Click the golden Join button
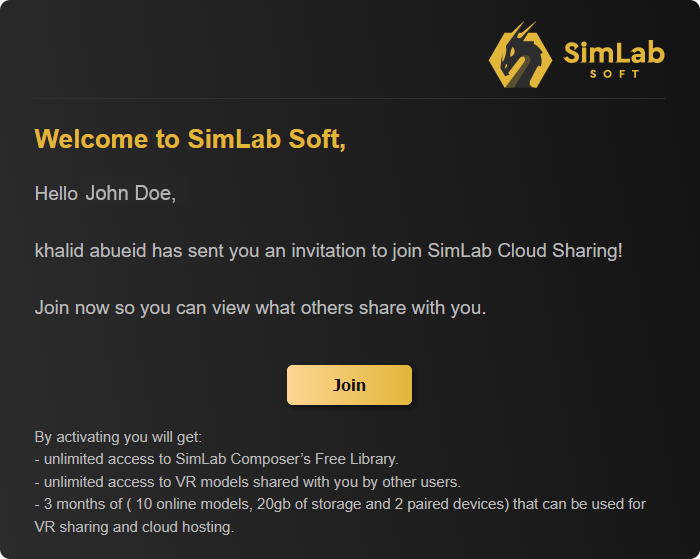 point(349,385)
